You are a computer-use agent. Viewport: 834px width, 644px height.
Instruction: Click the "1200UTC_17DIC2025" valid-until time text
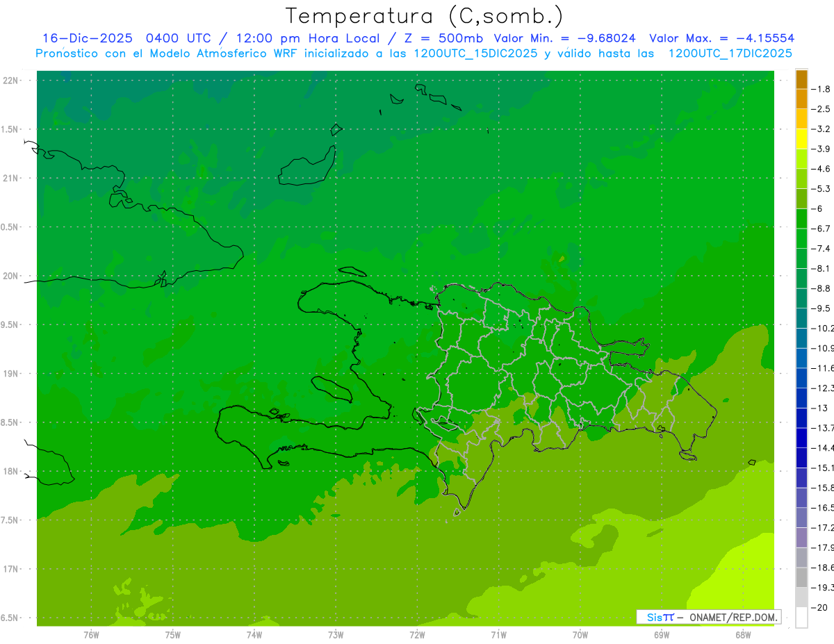pos(730,53)
